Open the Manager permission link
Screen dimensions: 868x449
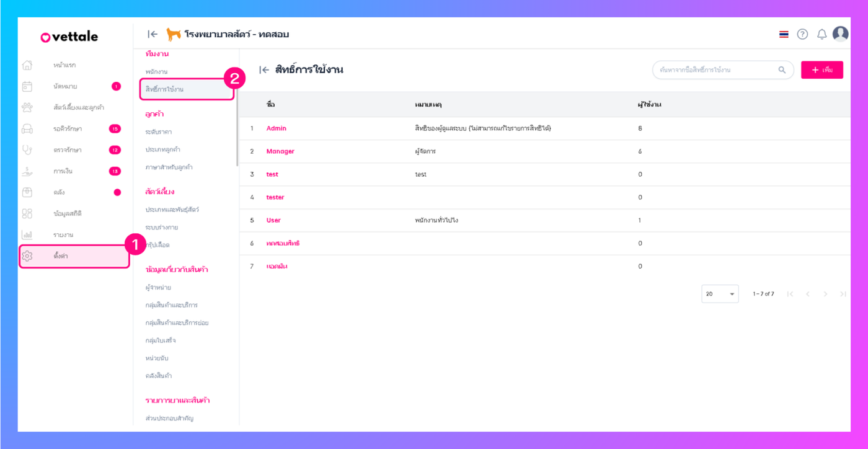(x=280, y=151)
